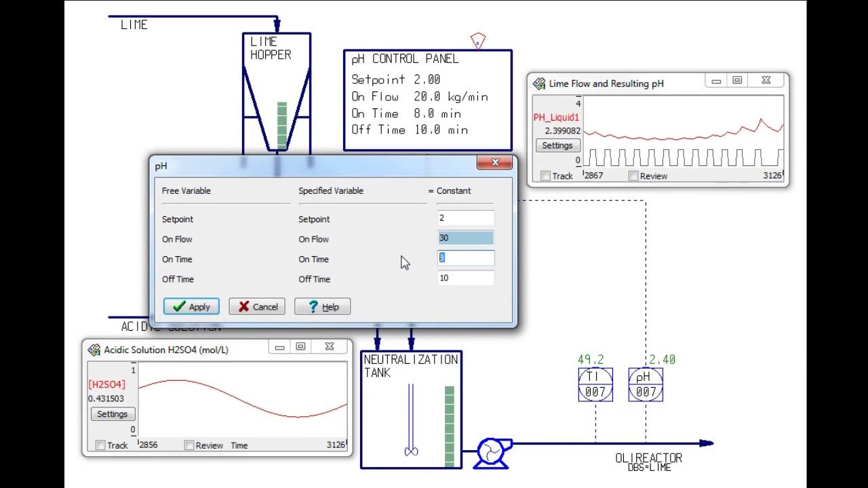Viewport: 868px width, 488px height.
Task: Select the pH 007 indicator instrument
Action: (x=646, y=384)
